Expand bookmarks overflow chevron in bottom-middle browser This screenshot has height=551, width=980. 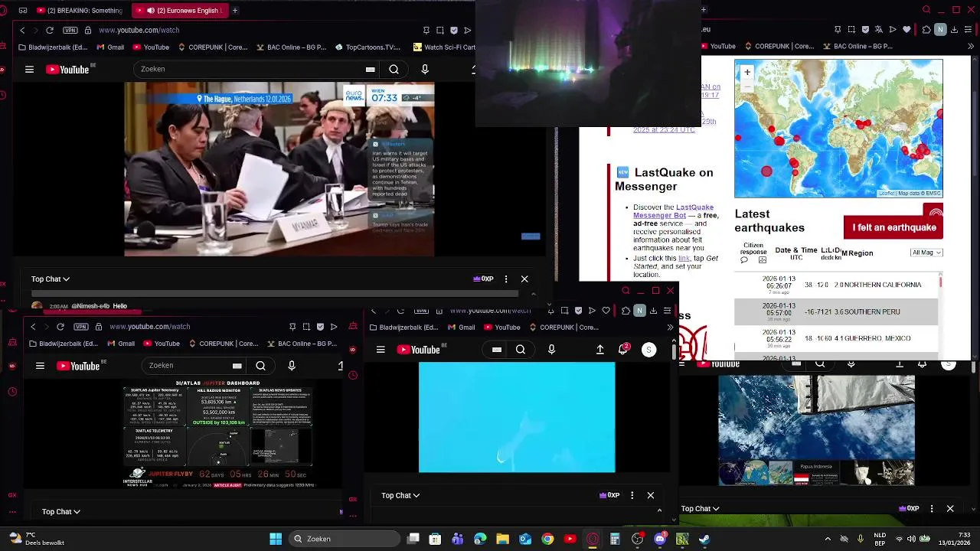[x=670, y=328]
